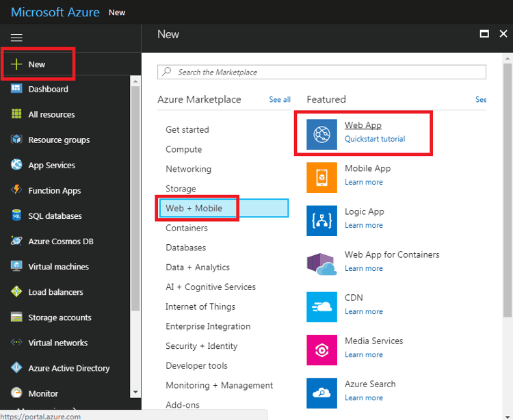Image resolution: width=513 pixels, height=420 pixels.
Task: Open the Dashboard icon in sidebar
Action: [16, 89]
